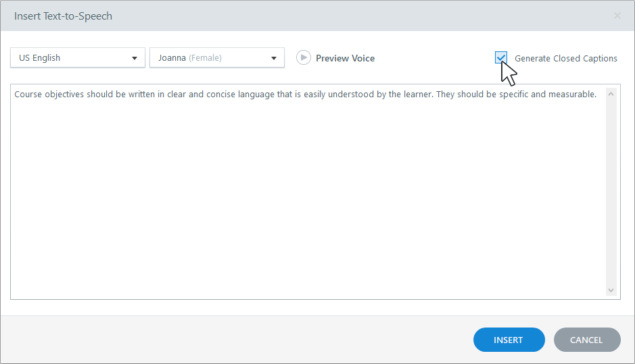The height and width of the screenshot is (364, 635).
Task: Open the US English language dropdown
Action: (x=71, y=58)
